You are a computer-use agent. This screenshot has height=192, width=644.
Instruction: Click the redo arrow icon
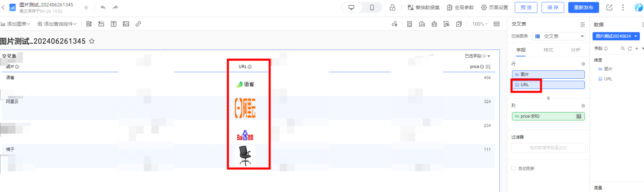click(x=115, y=8)
